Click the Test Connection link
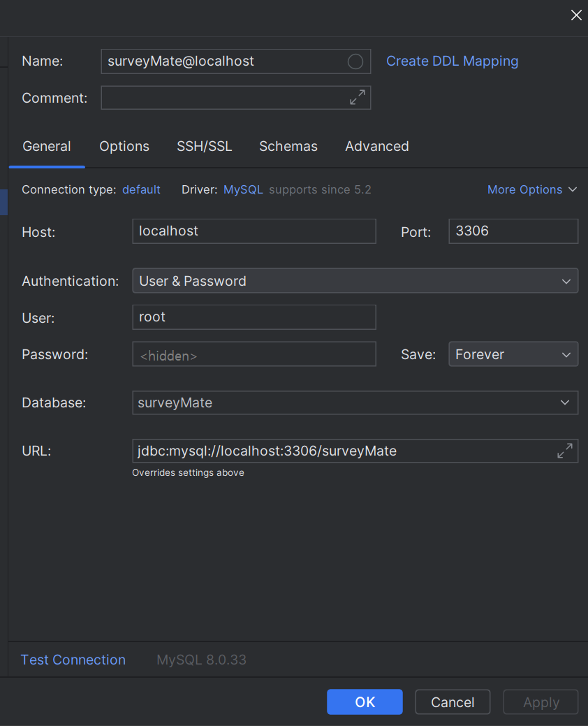 click(73, 660)
